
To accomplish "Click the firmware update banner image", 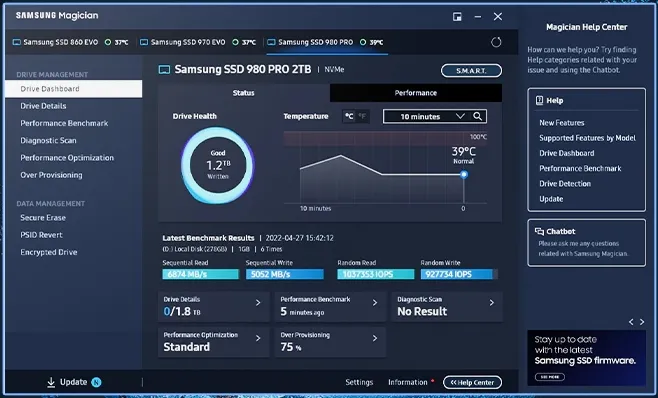I will click(x=586, y=358).
